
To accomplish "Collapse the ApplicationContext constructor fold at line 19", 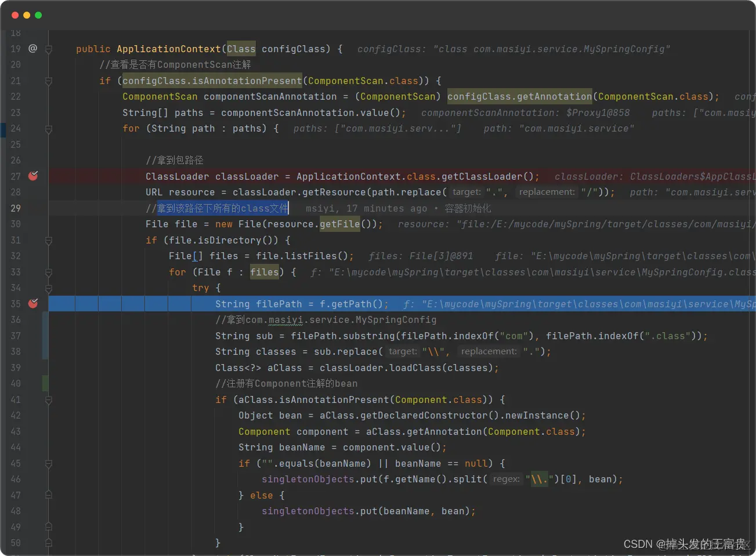I will pos(49,49).
